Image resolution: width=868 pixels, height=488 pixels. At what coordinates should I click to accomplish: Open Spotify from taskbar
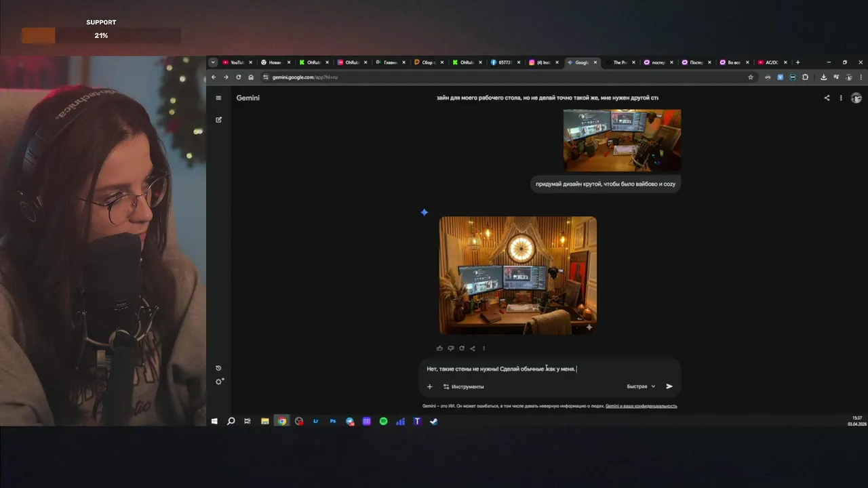pos(383,421)
